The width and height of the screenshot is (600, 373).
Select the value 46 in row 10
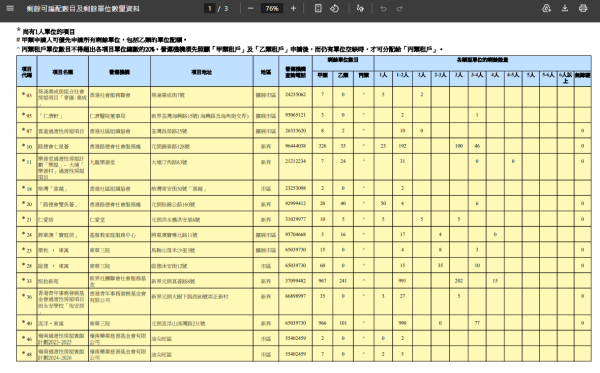[x=477, y=146]
